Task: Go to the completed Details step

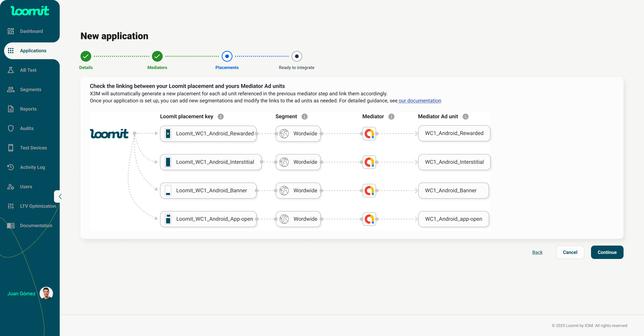Action: click(86, 56)
